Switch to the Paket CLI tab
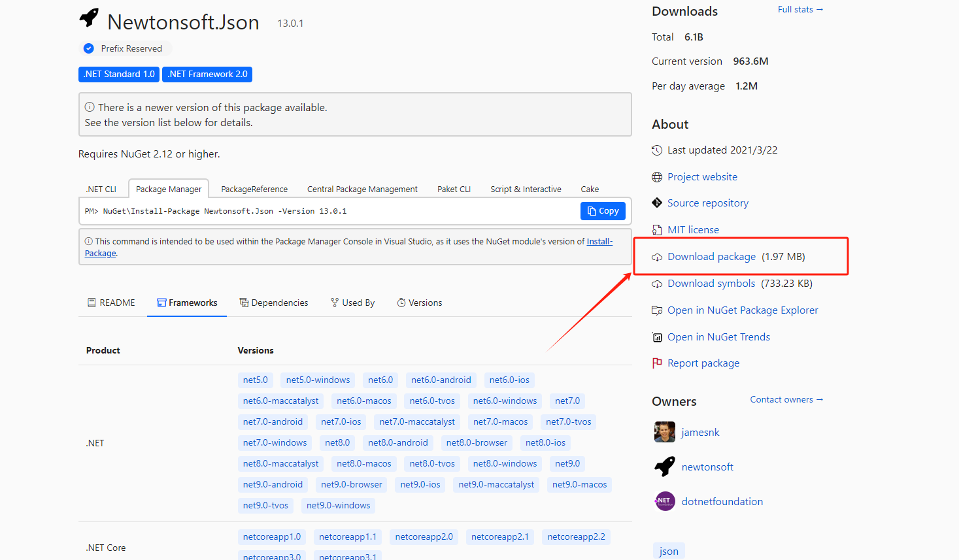This screenshot has width=959, height=560. [x=454, y=189]
